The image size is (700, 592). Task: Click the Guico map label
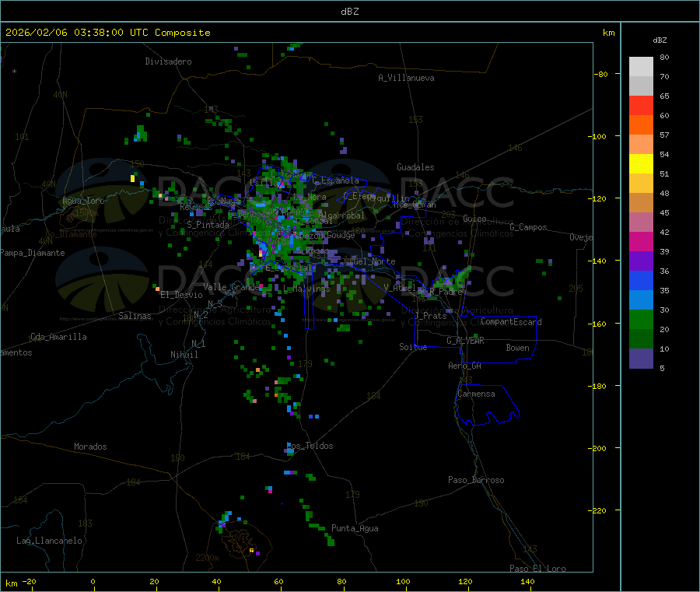pyautogui.click(x=474, y=219)
